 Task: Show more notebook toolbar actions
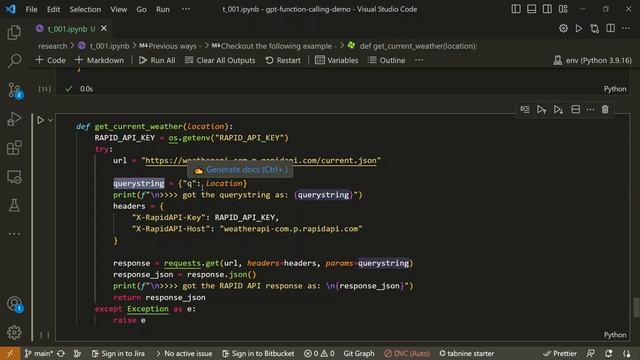click(419, 60)
